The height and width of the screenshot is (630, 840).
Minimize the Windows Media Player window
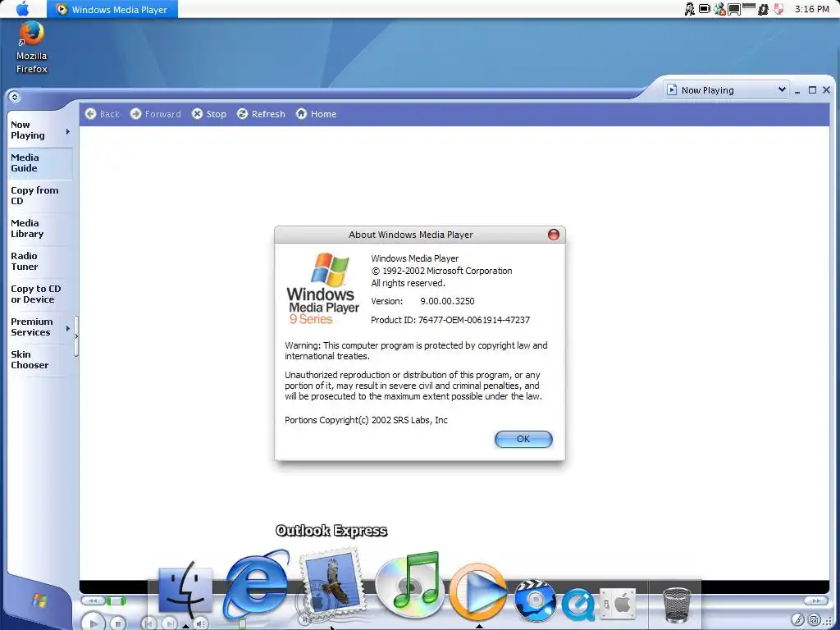(797, 90)
